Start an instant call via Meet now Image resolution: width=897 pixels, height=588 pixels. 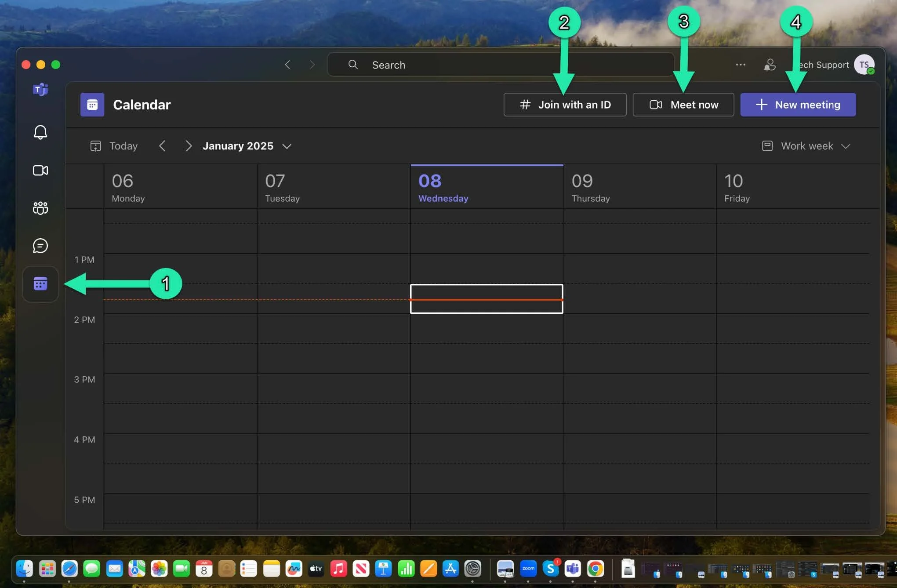point(683,105)
